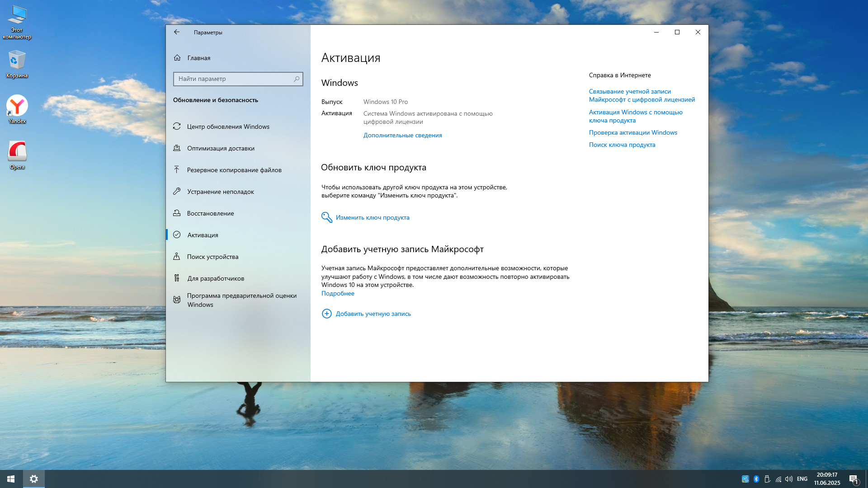Open the Дополнительные сведения link

(402, 135)
